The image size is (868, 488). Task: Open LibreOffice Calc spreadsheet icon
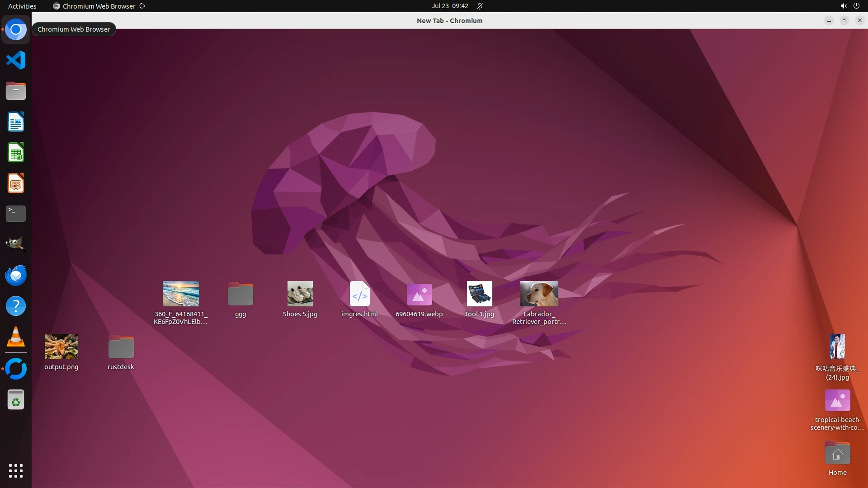pos(16,152)
